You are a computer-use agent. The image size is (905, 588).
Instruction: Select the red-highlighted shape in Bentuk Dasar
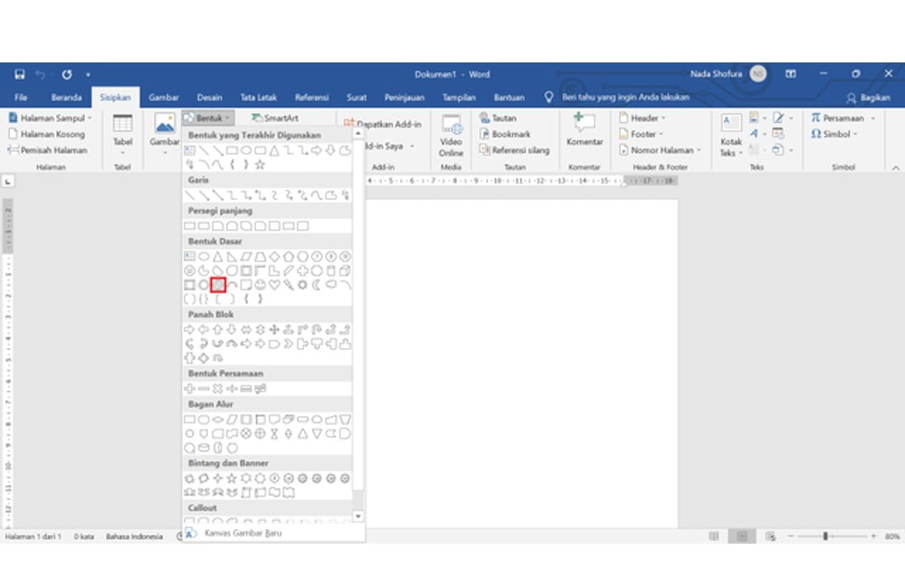pyautogui.click(x=217, y=285)
